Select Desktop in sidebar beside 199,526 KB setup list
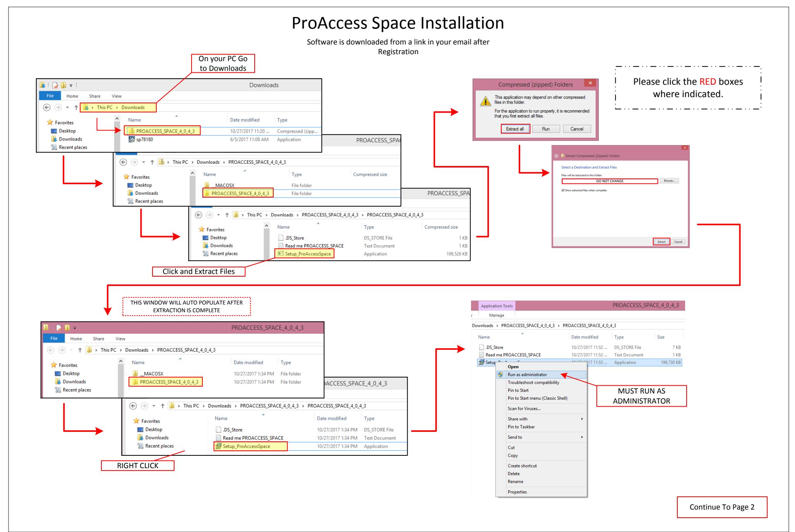The image size is (795, 532). 214,238
